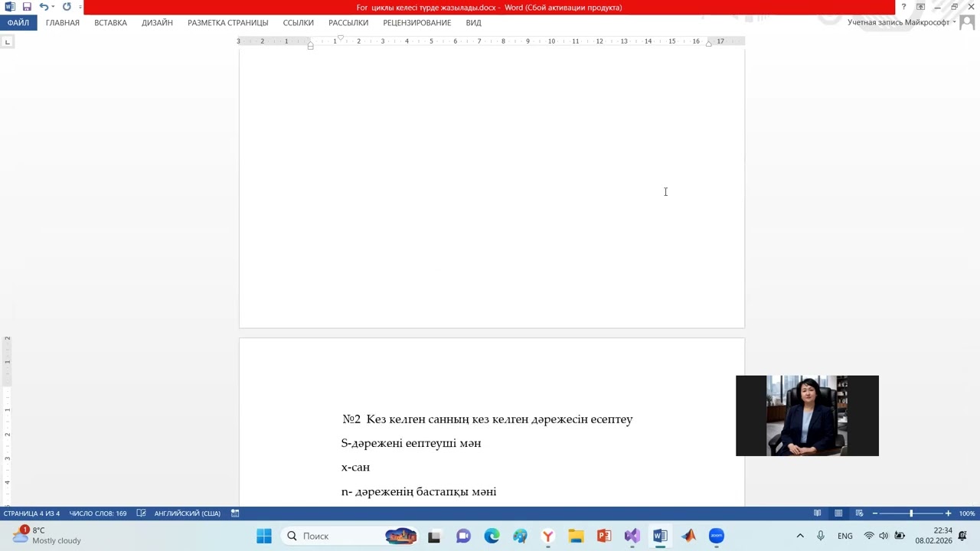Click the tab stop selector beside ruler
The width and height of the screenshot is (980, 551).
7,41
